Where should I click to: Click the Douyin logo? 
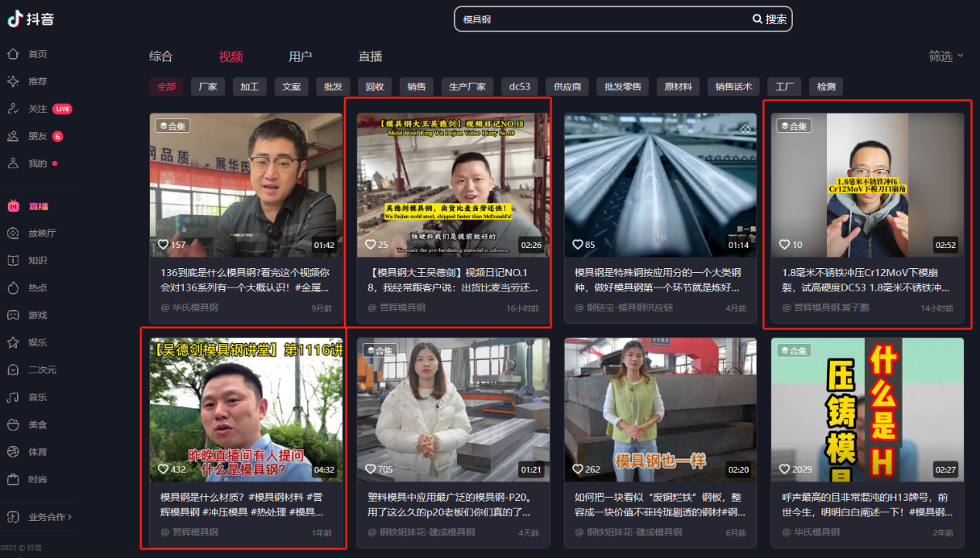coord(31,19)
